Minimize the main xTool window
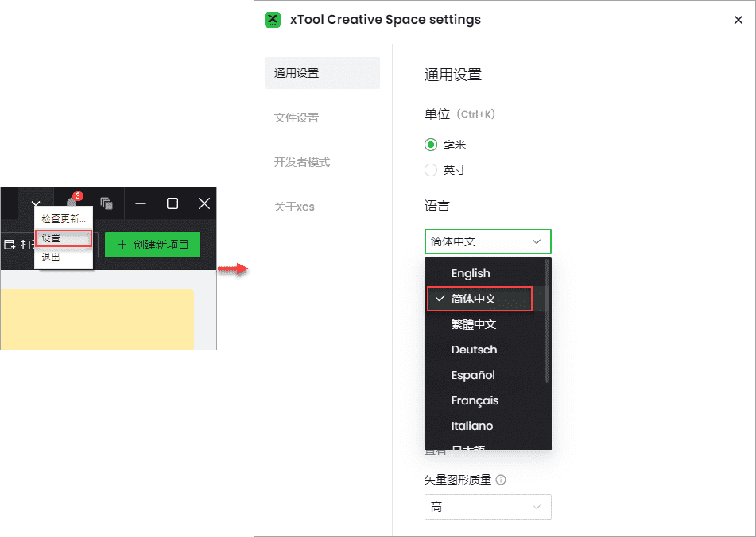The image size is (756, 537). coord(141,203)
